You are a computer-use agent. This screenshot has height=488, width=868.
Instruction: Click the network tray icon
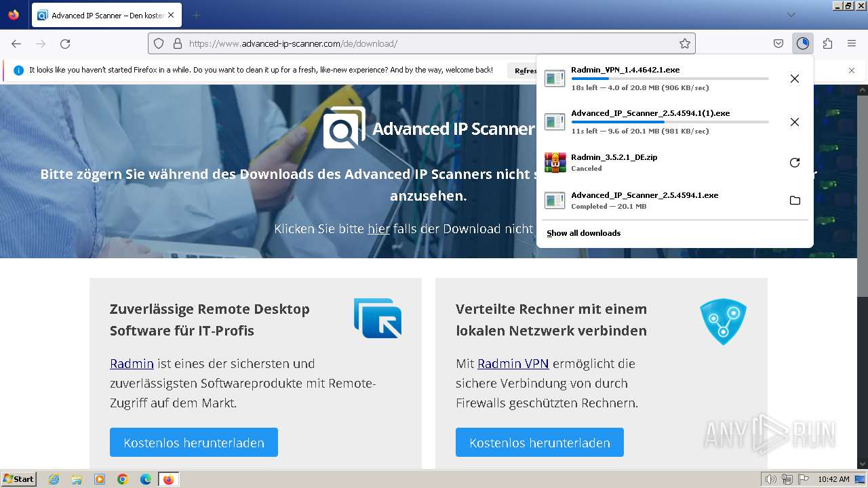[x=787, y=479]
